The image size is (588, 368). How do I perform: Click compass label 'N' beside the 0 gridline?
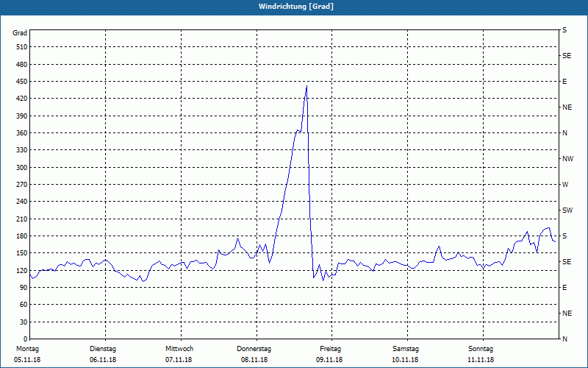564,339
